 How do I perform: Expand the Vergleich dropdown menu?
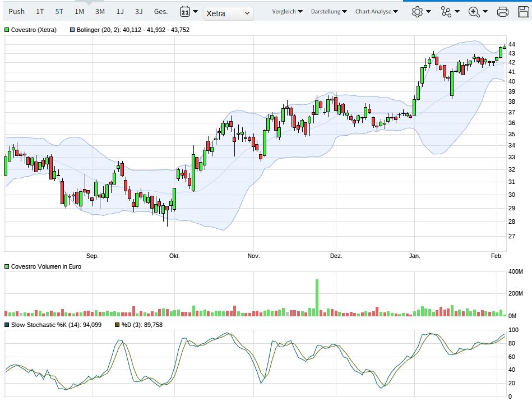click(287, 12)
